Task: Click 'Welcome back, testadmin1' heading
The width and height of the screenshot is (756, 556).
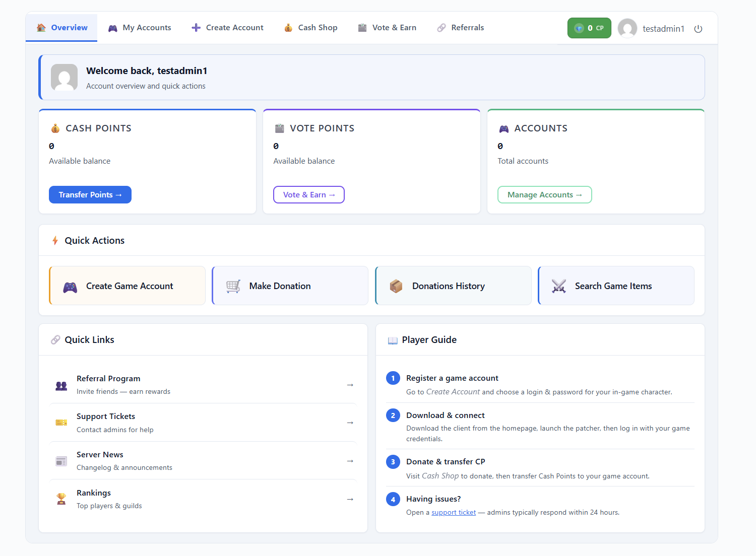Action: 147,71
